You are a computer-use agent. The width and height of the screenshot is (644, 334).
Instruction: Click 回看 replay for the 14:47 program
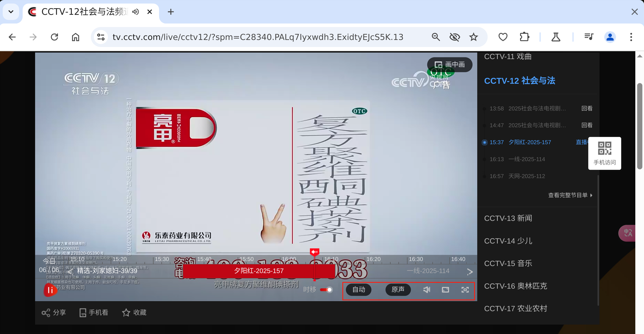(x=587, y=125)
